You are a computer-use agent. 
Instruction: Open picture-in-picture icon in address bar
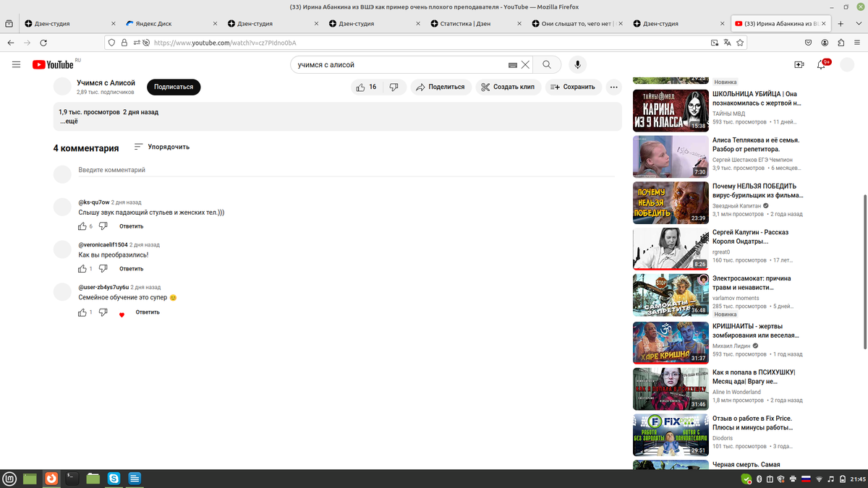pyautogui.click(x=714, y=43)
